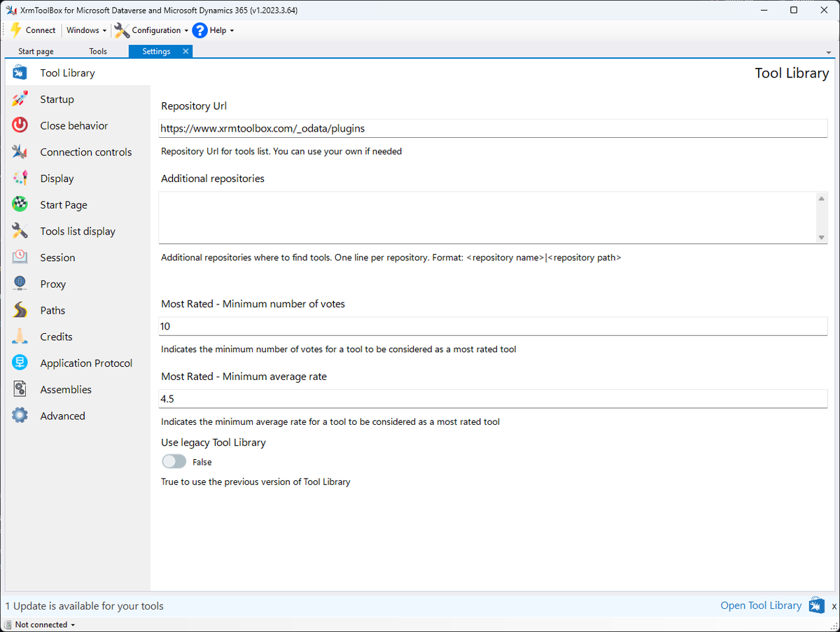The height and width of the screenshot is (632, 840).
Task: Dismiss the update notification with x
Action: (834, 606)
